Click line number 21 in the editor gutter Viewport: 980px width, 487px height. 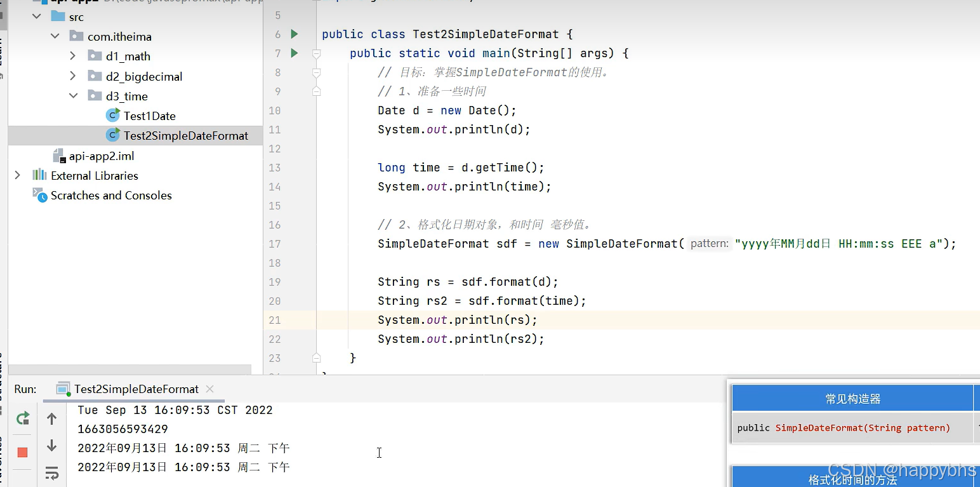[x=274, y=321]
